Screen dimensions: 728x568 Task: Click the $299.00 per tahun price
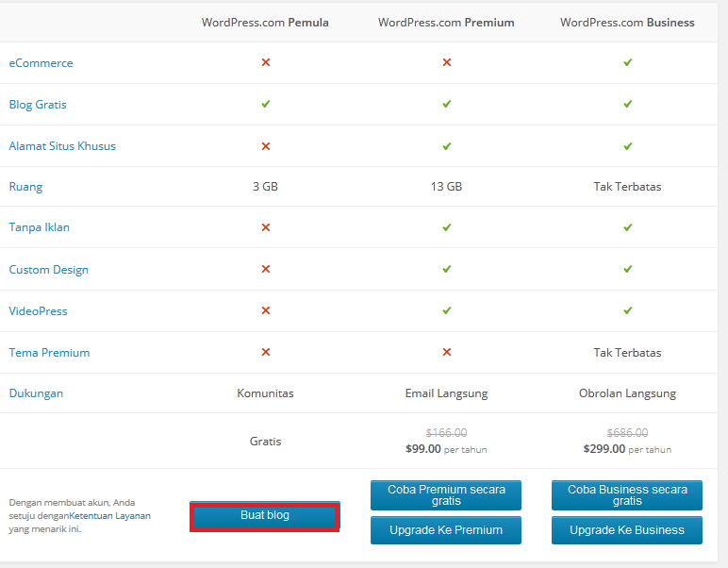[x=627, y=449]
